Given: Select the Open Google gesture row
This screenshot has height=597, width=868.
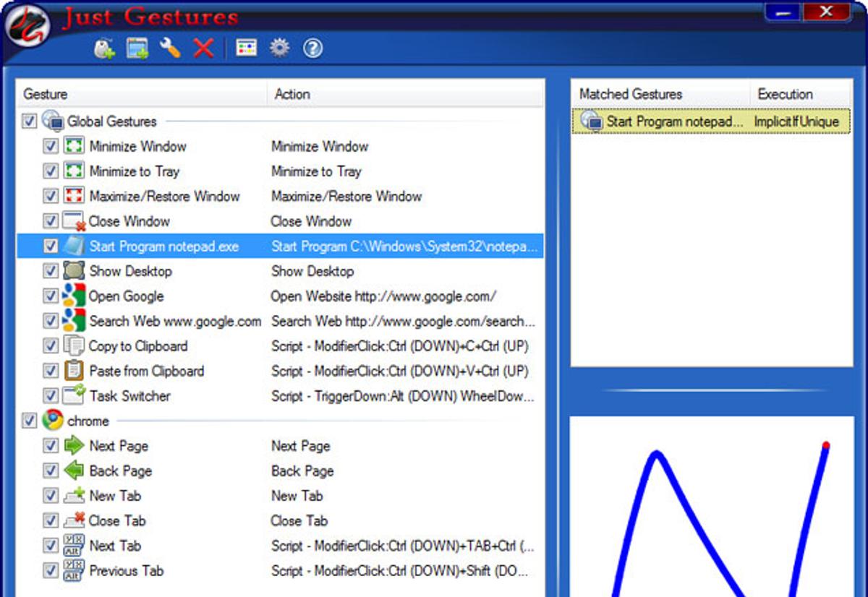Looking at the screenshot, I should coord(127,296).
